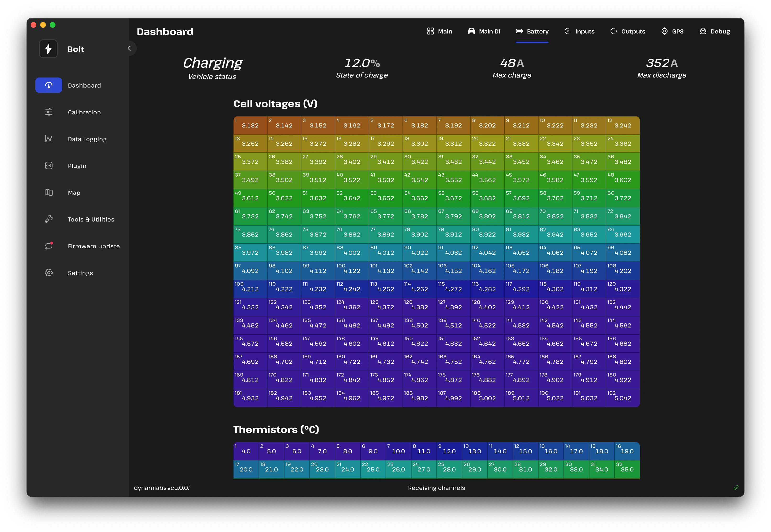The height and width of the screenshot is (532, 771).
Task: Select cell 128 voltage 4.402
Action: [x=487, y=307]
